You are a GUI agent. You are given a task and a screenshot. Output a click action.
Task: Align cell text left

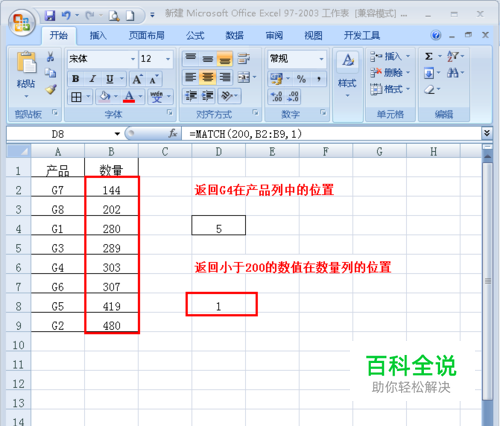pos(191,77)
